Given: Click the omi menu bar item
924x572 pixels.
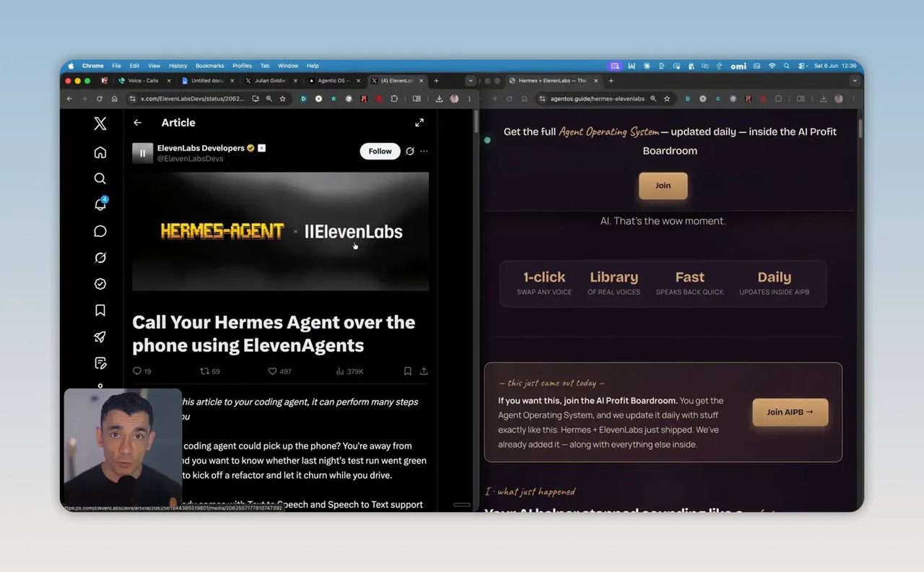Looking at the screenshot, I should coord(738,66).
